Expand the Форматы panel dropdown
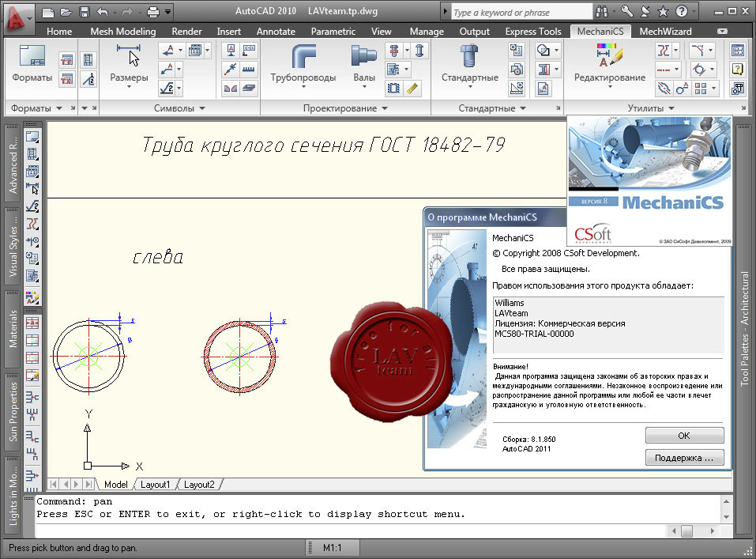Viewport: 756px width, 559px height. point(58,108)
